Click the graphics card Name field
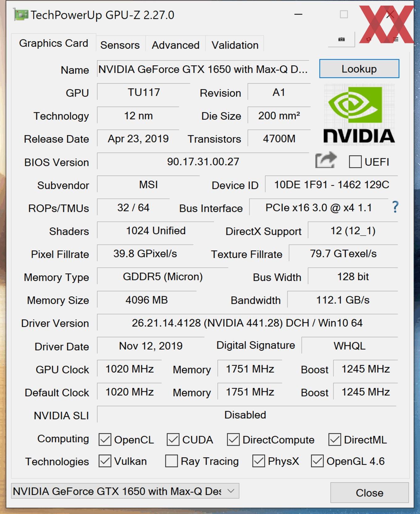This screenshot has height=514, width=420. click(203, 69)
